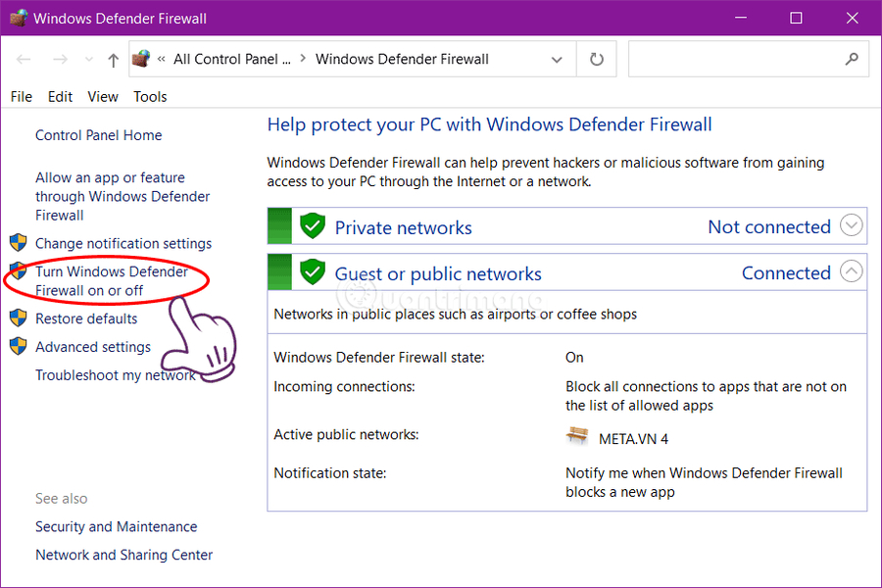The image size is (882, 588).
Task: Click the back arrow navigation icon
Action: (x=24, y=59)
